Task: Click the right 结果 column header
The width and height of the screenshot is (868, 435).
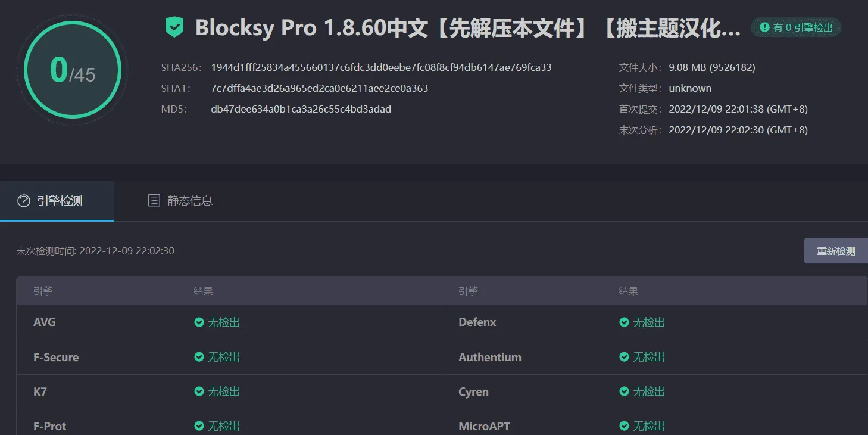Action: coord(628,291)
